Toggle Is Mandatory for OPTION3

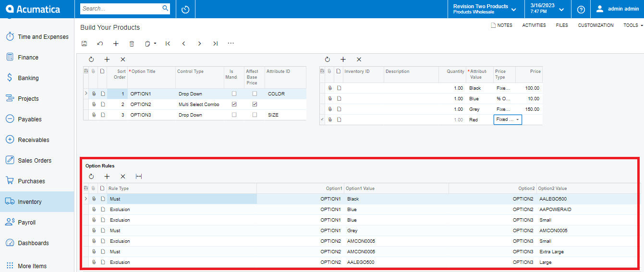[x=234, y=115]
